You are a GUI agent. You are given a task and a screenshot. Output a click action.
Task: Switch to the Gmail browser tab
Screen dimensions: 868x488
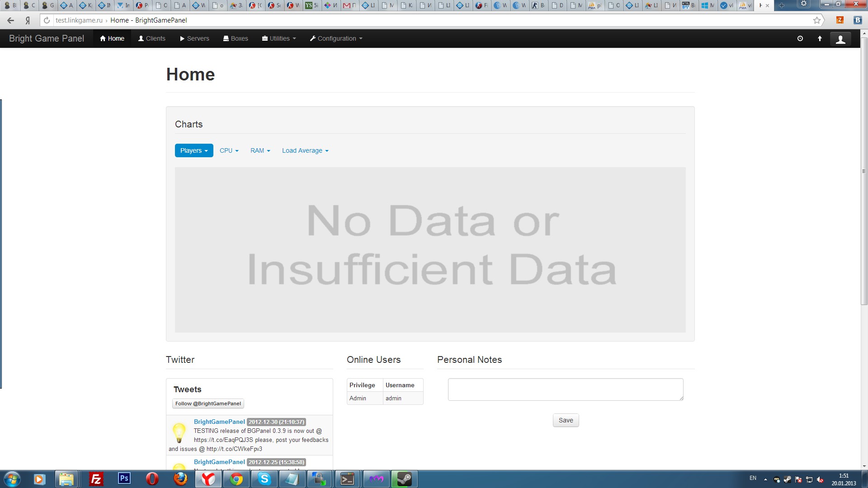350,5
